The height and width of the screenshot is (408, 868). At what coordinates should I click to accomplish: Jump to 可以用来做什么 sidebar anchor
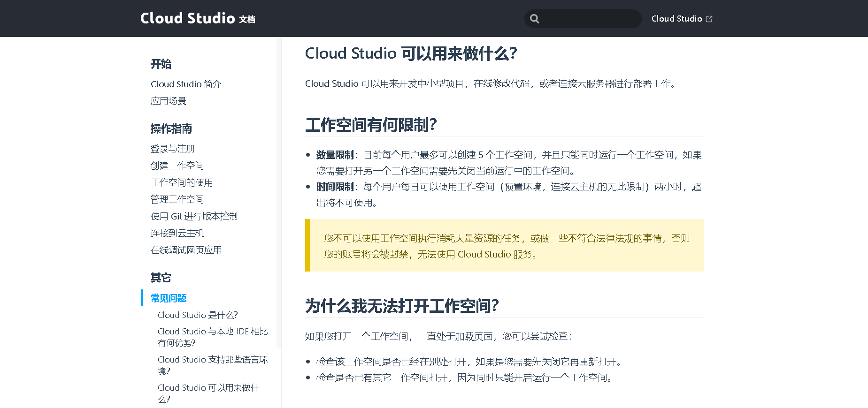pyautogui.click(x=208, y=393)
